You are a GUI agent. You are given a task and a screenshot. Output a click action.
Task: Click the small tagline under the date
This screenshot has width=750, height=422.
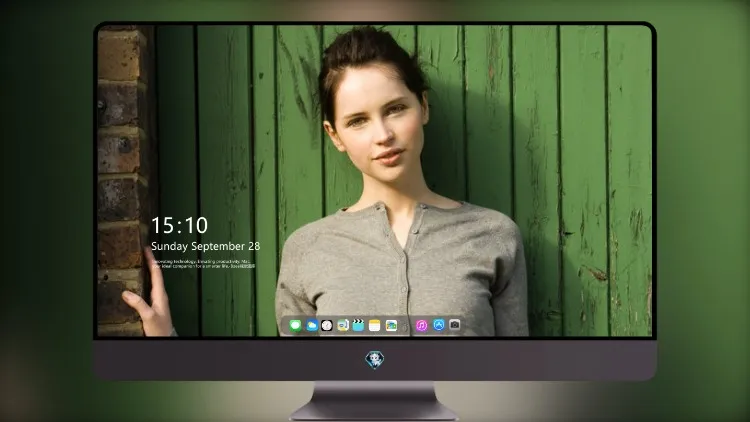coord(203,264)
